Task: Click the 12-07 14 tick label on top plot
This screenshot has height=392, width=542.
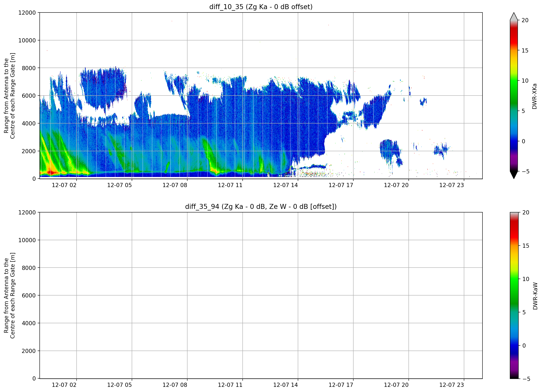Action: click(285, 185)
